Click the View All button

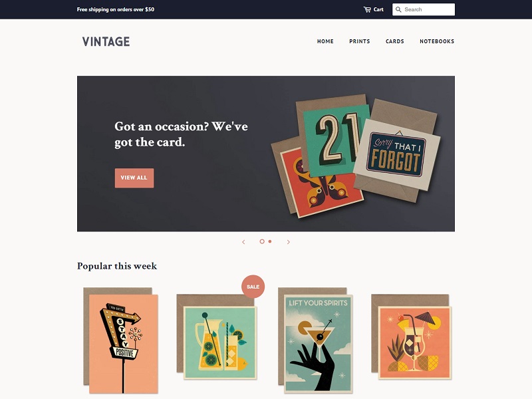coord(134,178)
